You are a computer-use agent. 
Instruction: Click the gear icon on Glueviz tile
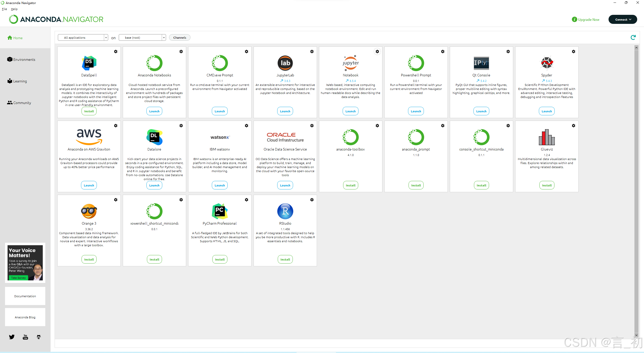pos(573,126)
